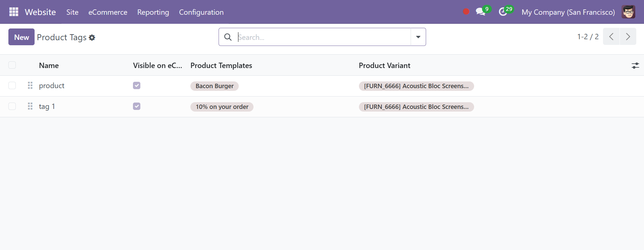644x250 pixels.
Task: Click the drag handle for tag 1 row
Action: (30, 106)
